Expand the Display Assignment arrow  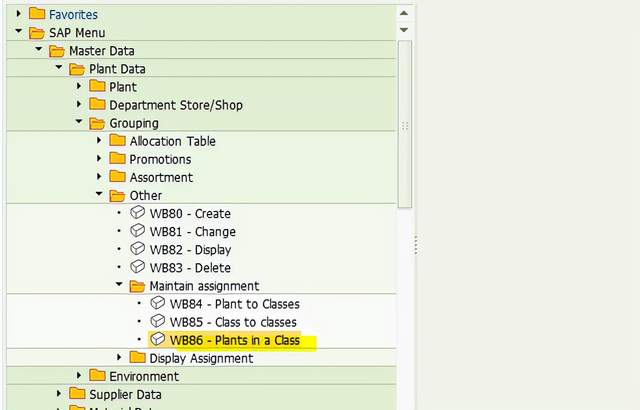pos(119,357)
